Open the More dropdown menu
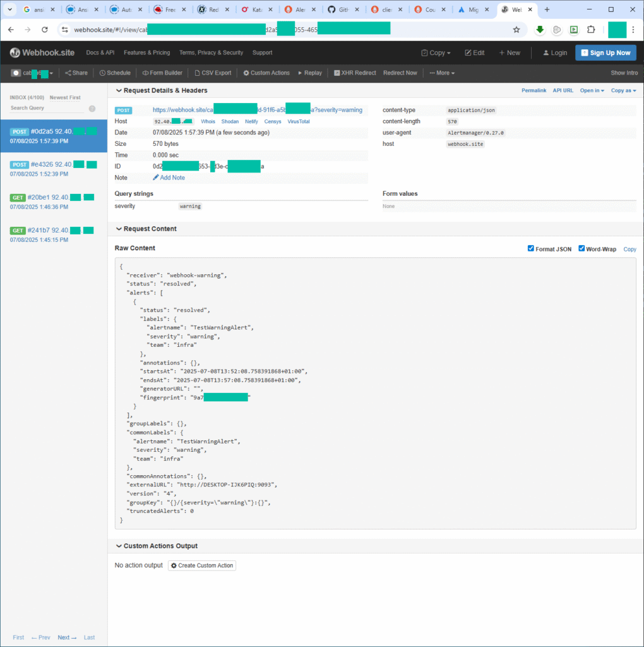The image size is (644, 647). [442, 73]
